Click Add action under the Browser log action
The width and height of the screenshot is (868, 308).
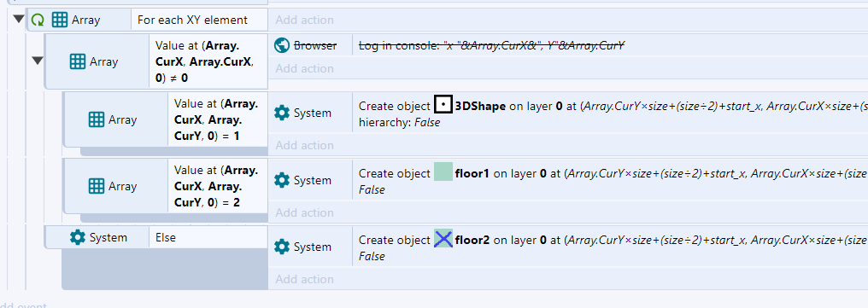coord(304,68)
